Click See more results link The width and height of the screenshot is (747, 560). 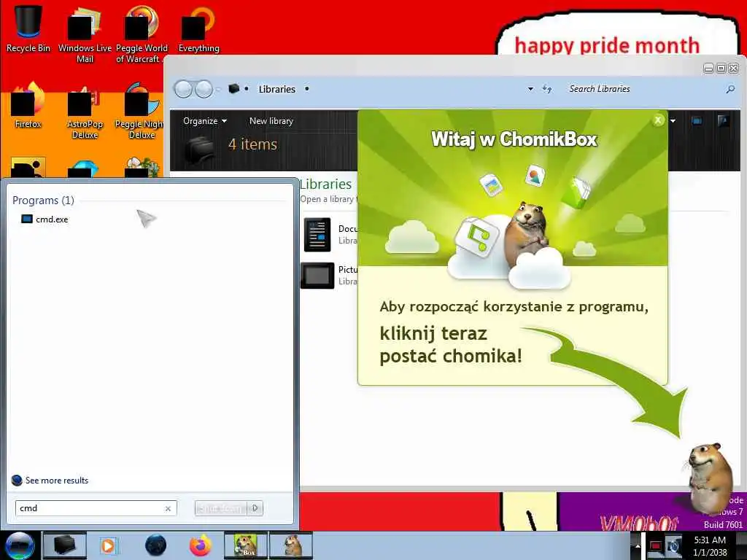pos(57,481)
